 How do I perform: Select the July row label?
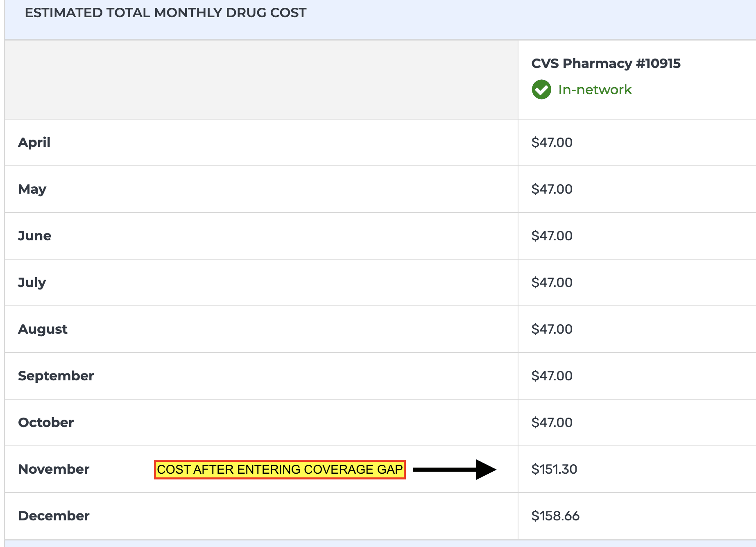pos(32,283)
